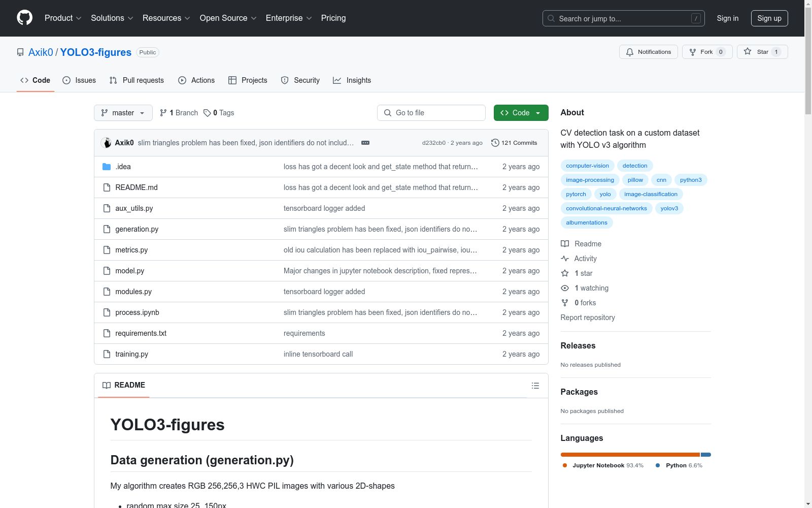Click the Activity pulse icon
This screenshot has height=508, width=812.
[565, 259]
